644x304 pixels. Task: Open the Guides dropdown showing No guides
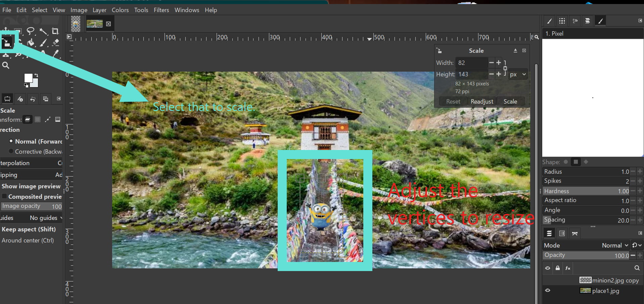click(31, 218)
